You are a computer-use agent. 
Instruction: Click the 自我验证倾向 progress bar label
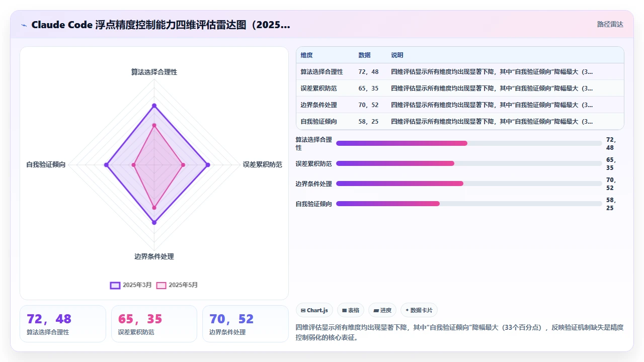[313, 204]
